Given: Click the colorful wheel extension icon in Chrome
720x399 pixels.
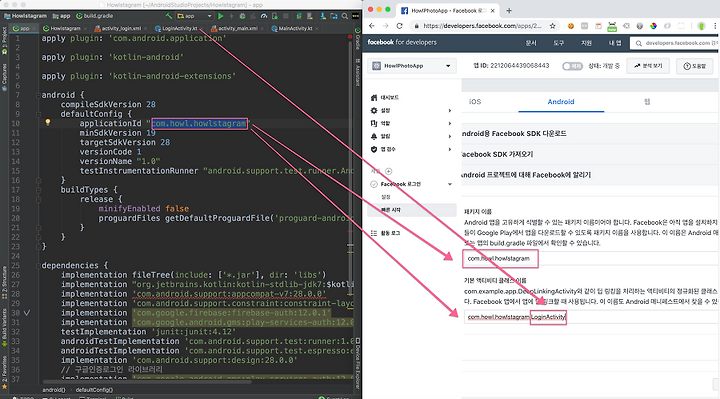Looking at the screenshot, I should 653,26.
